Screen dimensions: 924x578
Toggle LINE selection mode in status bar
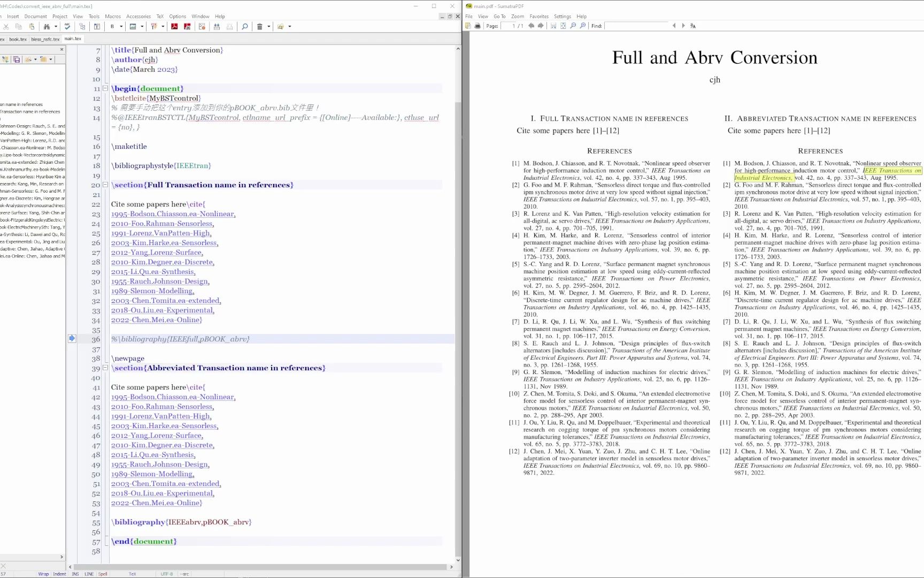89,574
